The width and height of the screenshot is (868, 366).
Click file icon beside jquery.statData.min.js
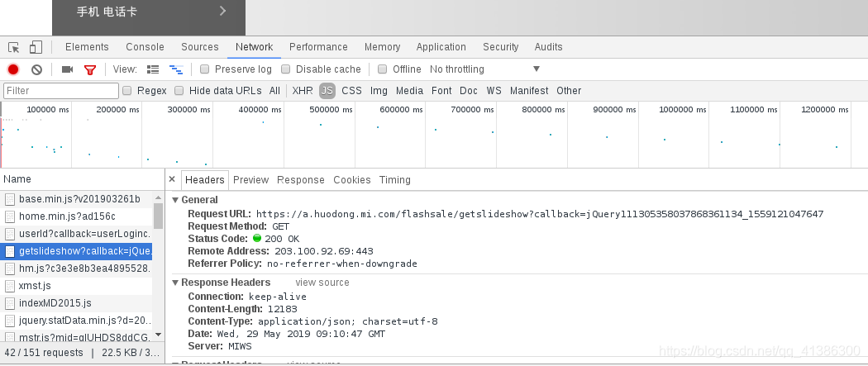coord(9,321)
